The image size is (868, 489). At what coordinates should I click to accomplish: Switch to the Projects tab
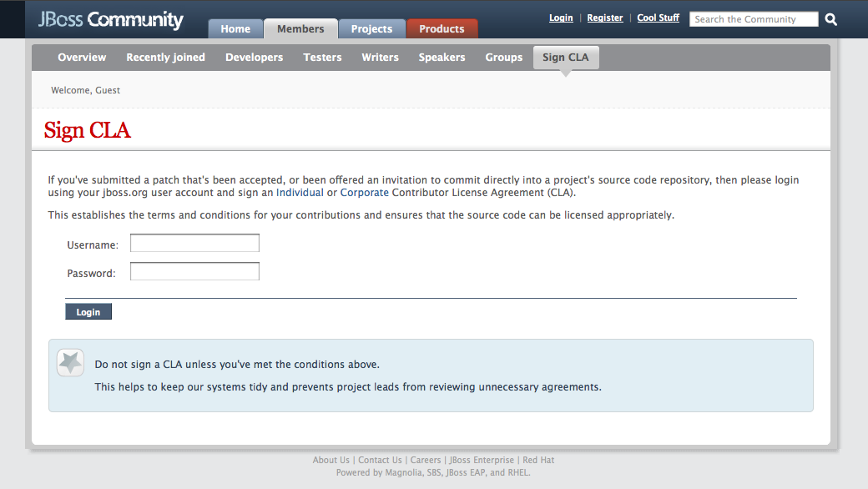(x=371, y=28)
